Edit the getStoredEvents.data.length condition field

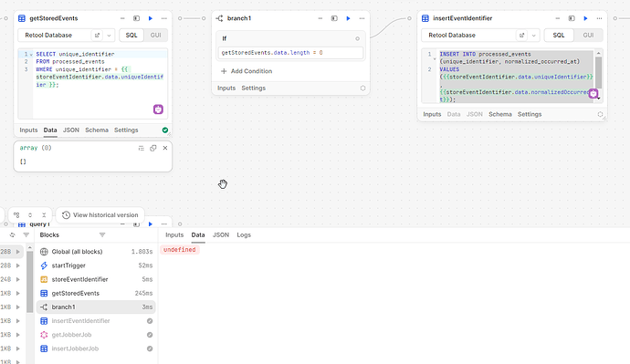pyautogui.click(x=290, y=53)
